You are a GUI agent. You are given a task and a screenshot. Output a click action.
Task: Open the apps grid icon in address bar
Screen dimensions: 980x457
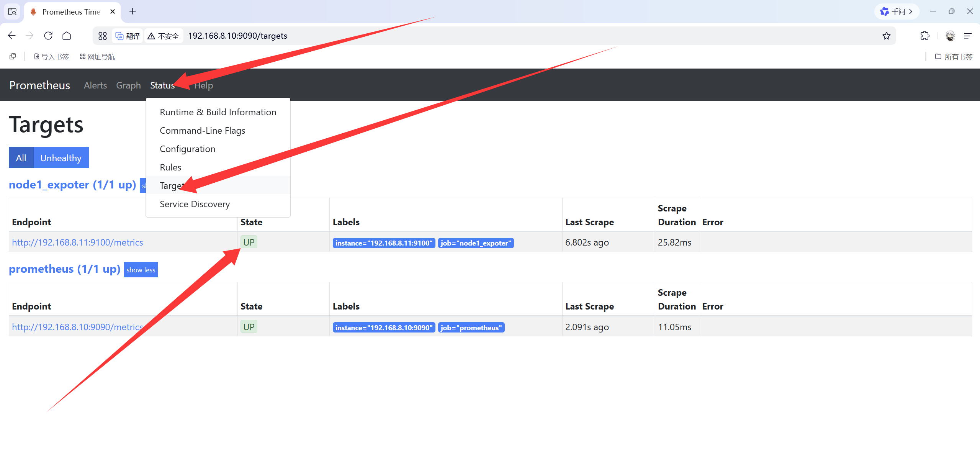[103, 36]
